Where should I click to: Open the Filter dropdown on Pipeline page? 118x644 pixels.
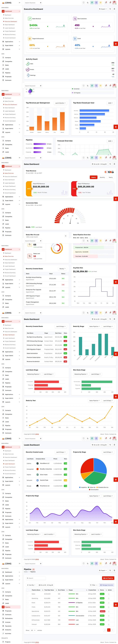[94, 585]
